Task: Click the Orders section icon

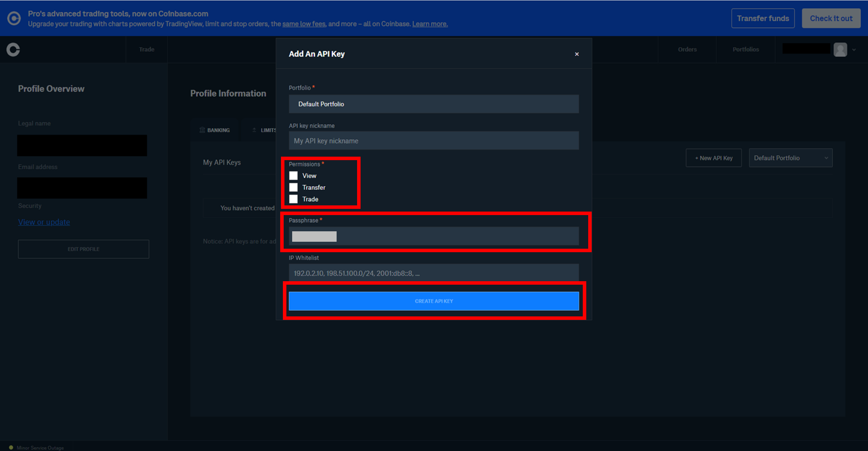Action: click(688, 49)
